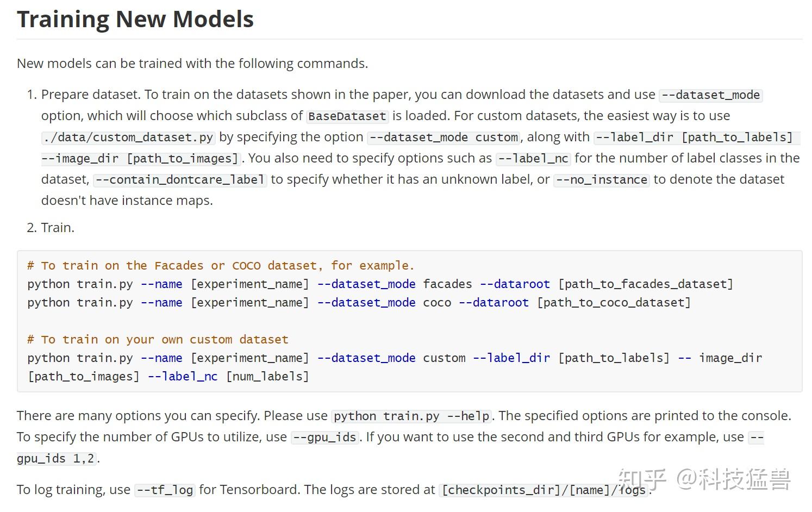Click the --tf_log inline code
Image resolution: width=812 pixels, height=512 pixels.
coord(165,490)
